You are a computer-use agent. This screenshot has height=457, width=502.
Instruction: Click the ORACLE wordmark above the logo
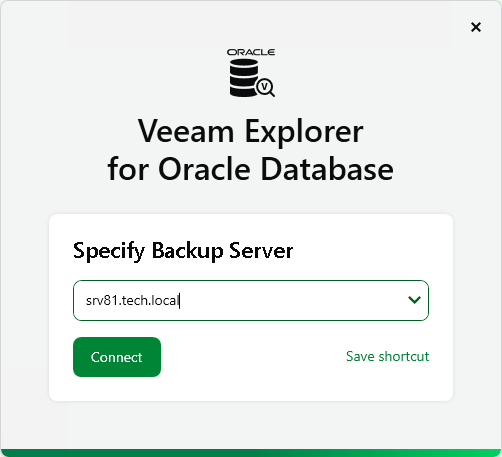(251, 52)
